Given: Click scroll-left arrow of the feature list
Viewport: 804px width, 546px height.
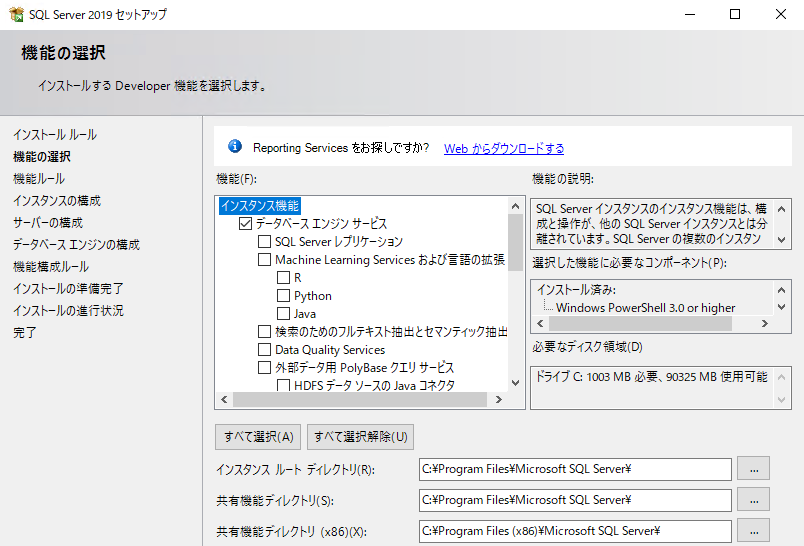Looking at the screenshot, I should pyautogui.click(x=224, y=400).
